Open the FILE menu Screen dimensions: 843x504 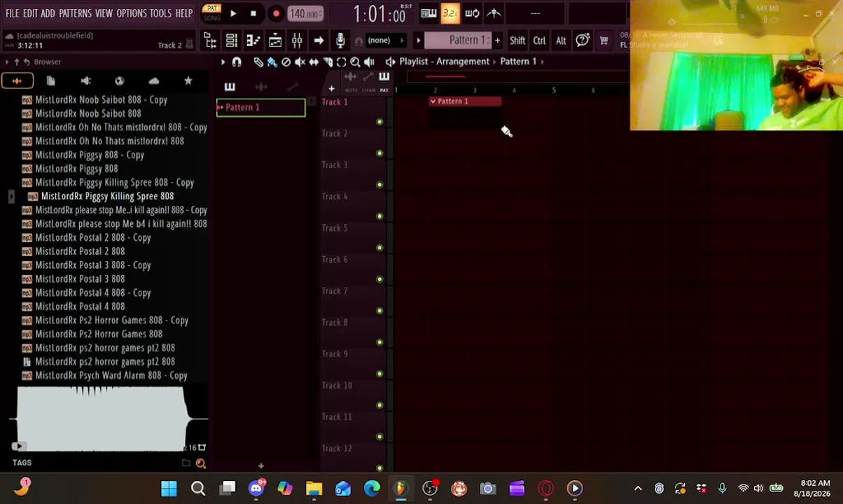pyautogui.click(x=13, y=13)
